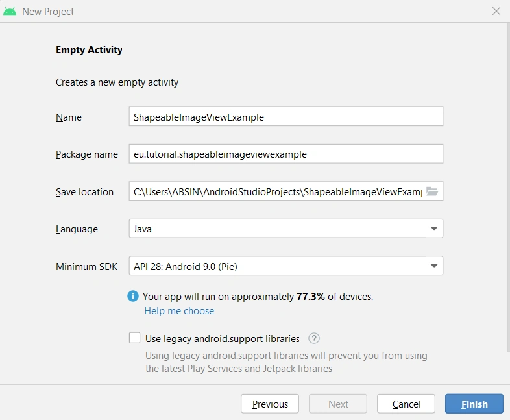
Task: Click the help question mark icon beside legacy libraries
Action: pyautogui.click(x=314, y=339)
